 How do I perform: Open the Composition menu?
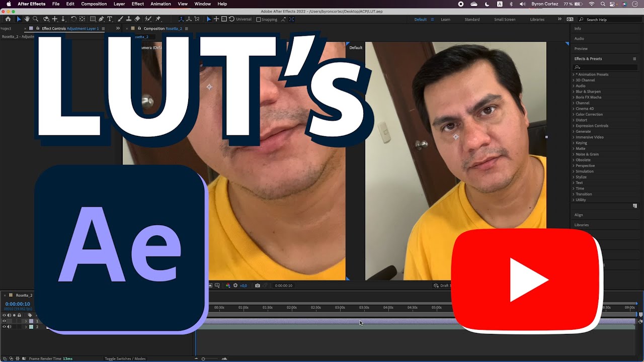(x=94, y=4)
